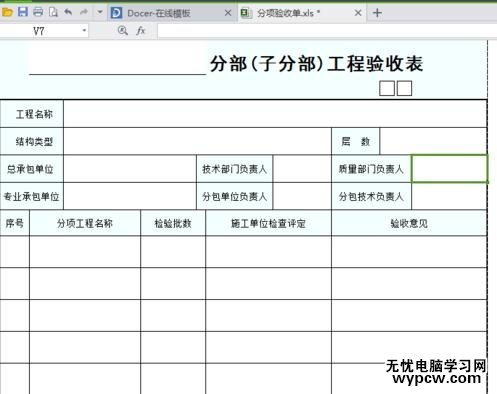The width and height of the screenshot is (497, 394).
Task: Select the title 分部(子分部)工程验收表
Action: point(317,63)
